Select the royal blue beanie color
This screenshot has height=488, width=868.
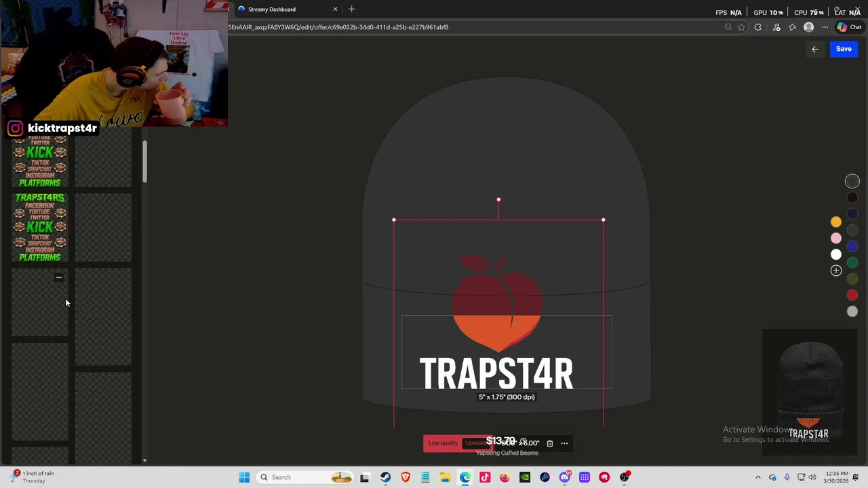tap(852, 246)
